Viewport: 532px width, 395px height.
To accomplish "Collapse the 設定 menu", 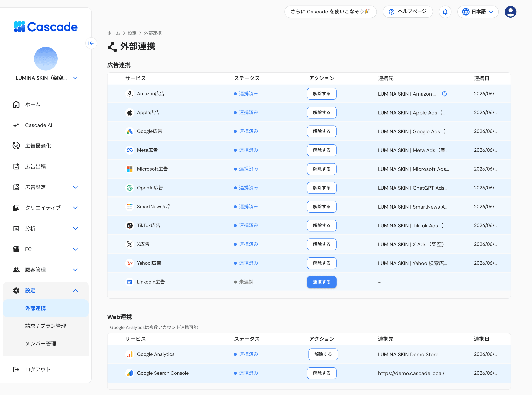I will coord(75,291).
